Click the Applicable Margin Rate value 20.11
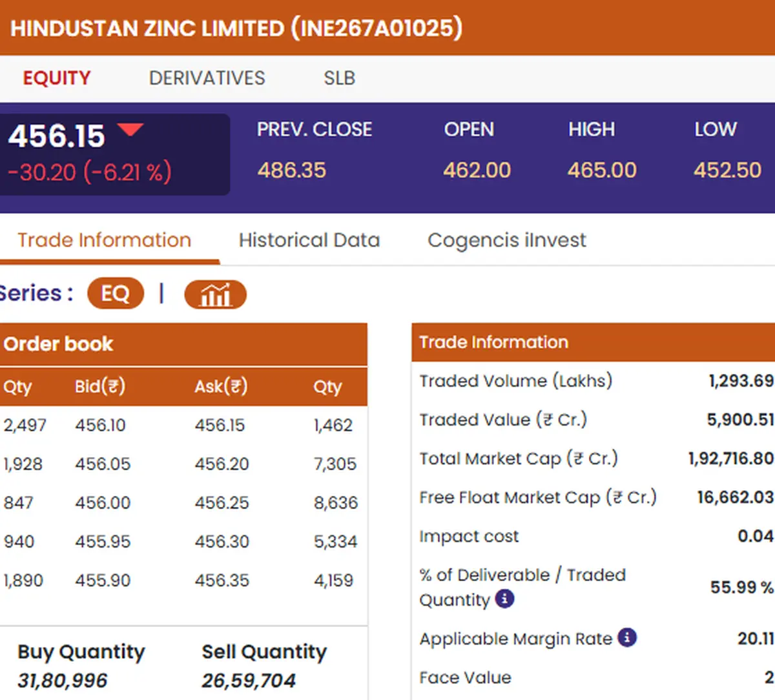The width and height of the screenshot is (775, 700). click(x=756, y=639)
